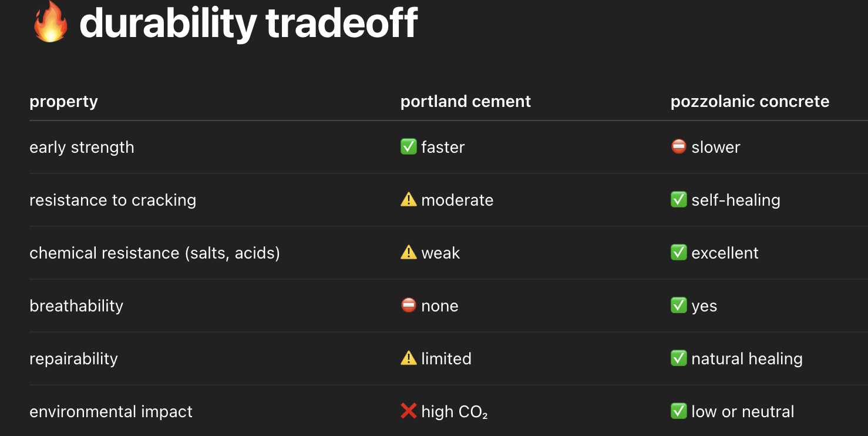The image size is (868, 436).
Task: Click the green check beside "yes"
Action: coord(678,306)
